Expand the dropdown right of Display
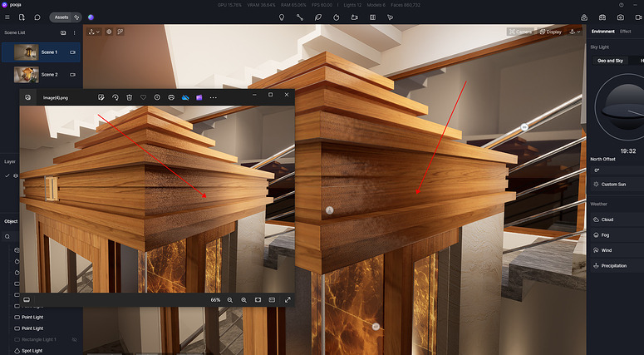The image size is (644, 355). click(x=574, y=32)
